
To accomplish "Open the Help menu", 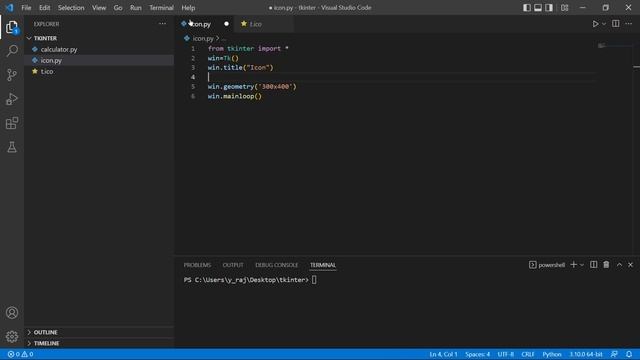I will (188, 8).
